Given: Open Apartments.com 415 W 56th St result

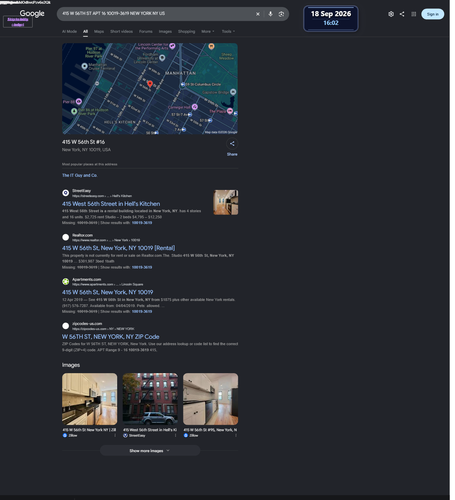Looking at the screenshot, I should pyautogui.click(x=108, y=292).
